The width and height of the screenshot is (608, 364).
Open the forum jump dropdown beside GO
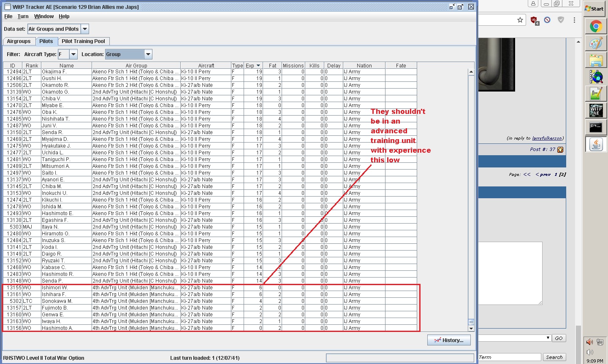tap(515, 338)
